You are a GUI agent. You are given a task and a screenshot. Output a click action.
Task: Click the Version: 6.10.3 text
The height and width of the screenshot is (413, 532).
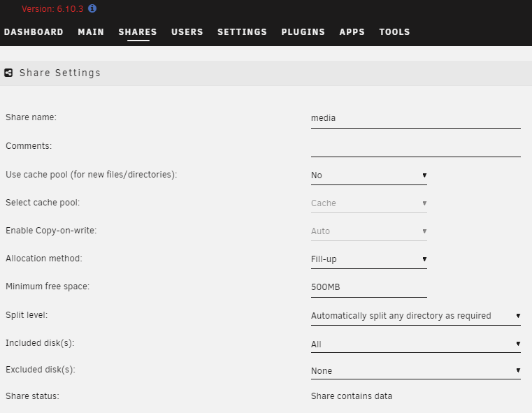[52, 9]
